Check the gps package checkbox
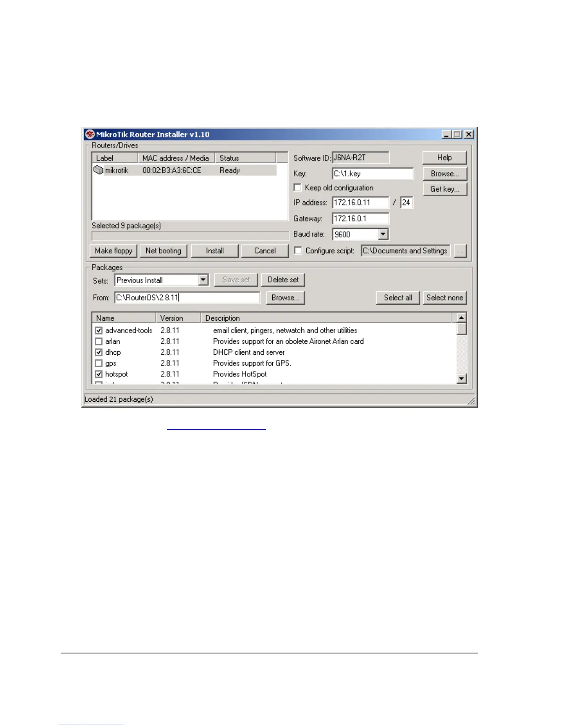The width and height of the screenshot is (563, 728). click(98, 364)
